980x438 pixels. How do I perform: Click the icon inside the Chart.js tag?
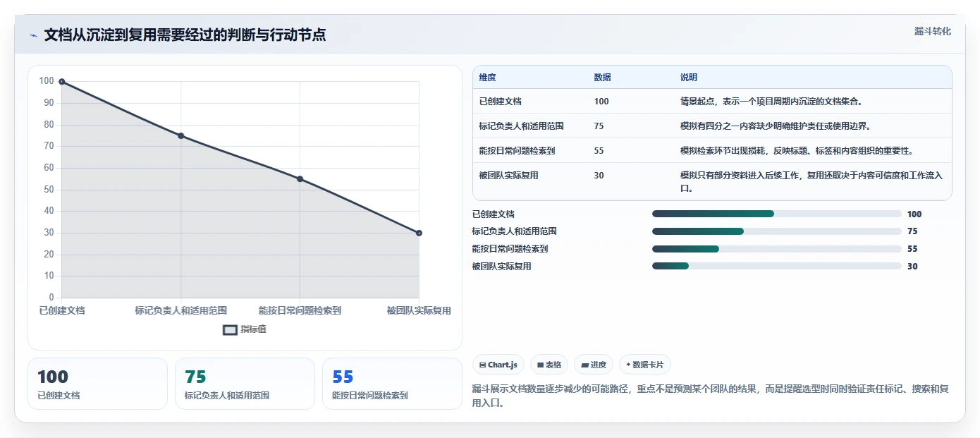click(x=482, y=365)
